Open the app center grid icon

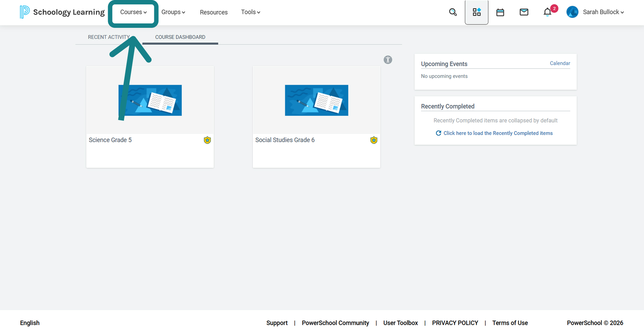click(476, 12)
